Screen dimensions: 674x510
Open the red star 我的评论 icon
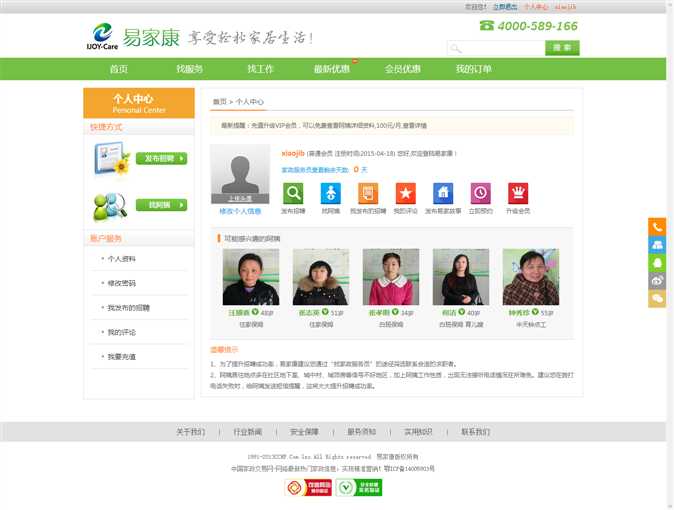[405, 194]
